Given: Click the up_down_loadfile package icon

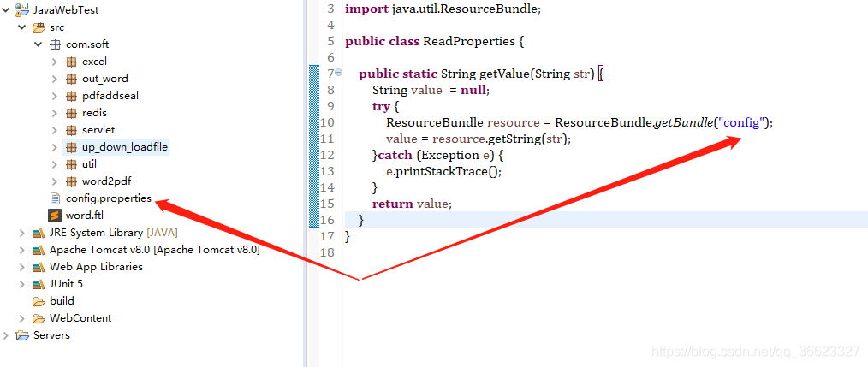Looking at the screenshot, I should (71, 147).
